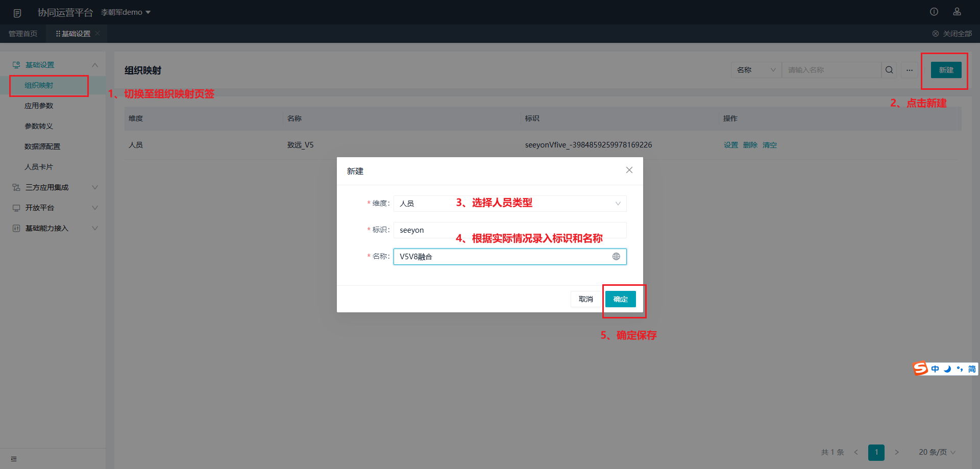Viewport: 980px width, 469px height.
Task: Click the 基础能力接入 sidebar icon
Action: [x=16, y=228]
